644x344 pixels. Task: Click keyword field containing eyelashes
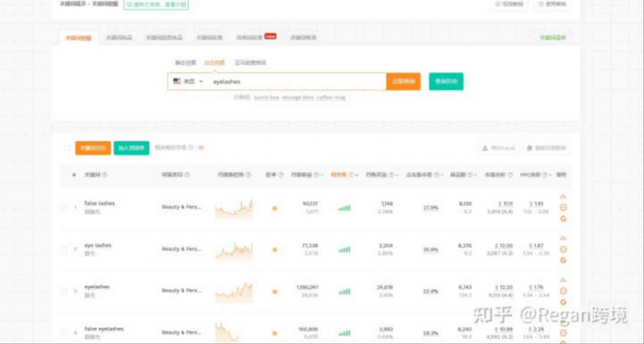tap(297, 81)
